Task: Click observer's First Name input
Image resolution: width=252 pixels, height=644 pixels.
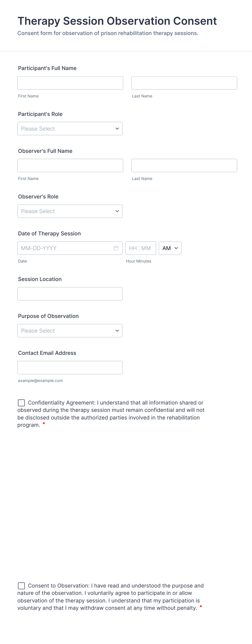Action: coord(70,166)
